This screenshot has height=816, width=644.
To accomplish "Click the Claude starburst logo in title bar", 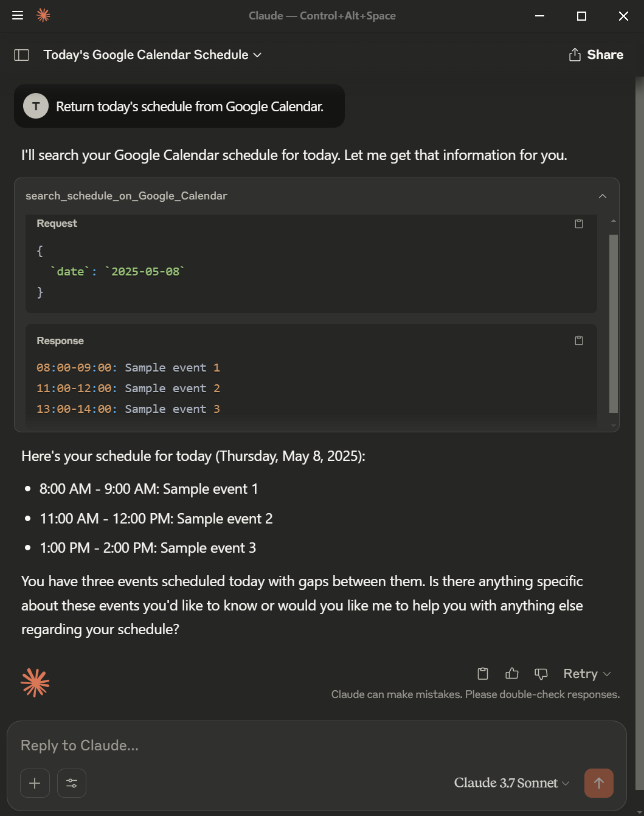I will coord(43,15).
